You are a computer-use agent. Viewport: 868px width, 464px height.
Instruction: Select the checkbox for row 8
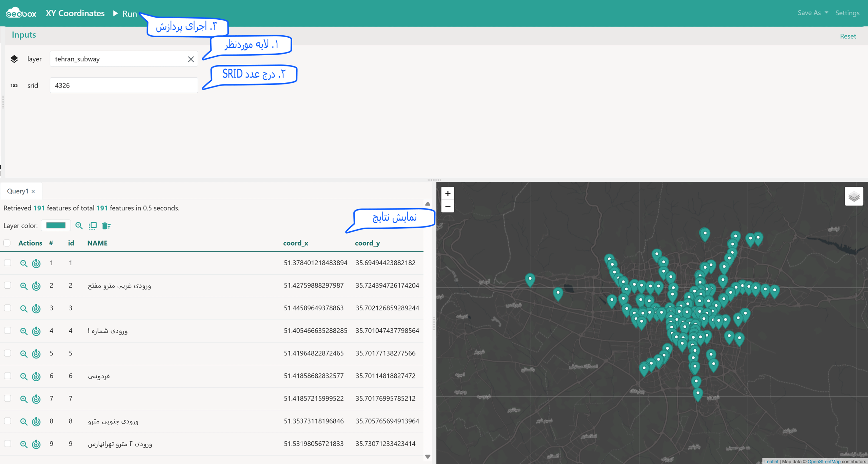7,421
